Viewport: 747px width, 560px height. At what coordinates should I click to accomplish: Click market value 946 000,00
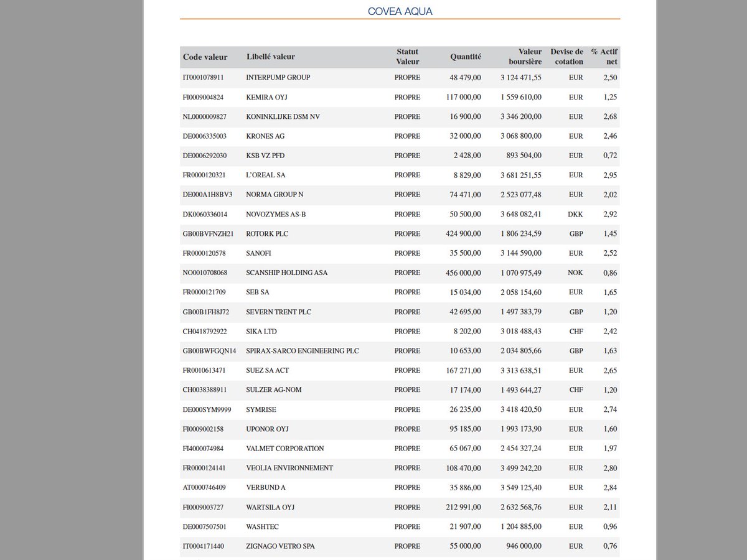coord(525,546)
